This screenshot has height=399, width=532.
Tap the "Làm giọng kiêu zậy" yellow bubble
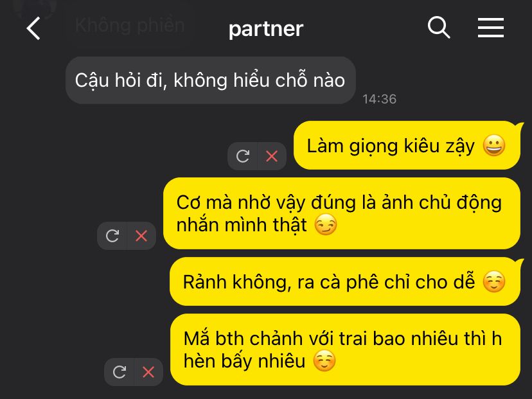click(407, 145)
